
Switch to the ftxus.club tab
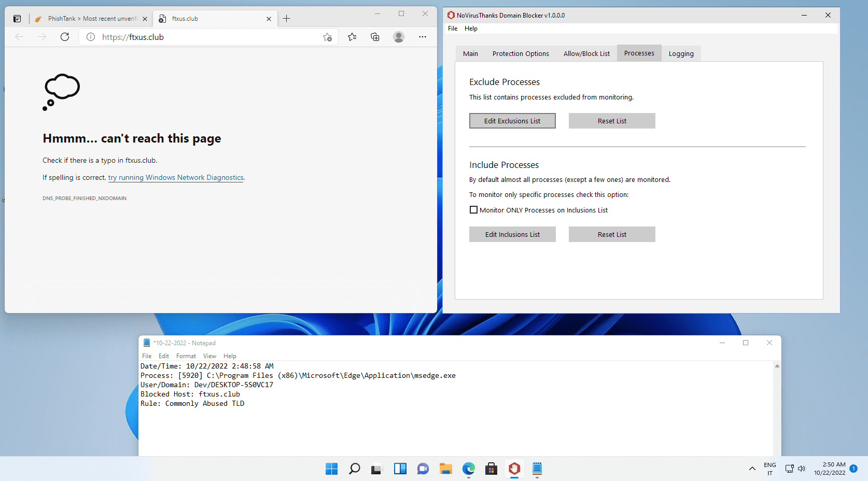[x=215, y=19]
